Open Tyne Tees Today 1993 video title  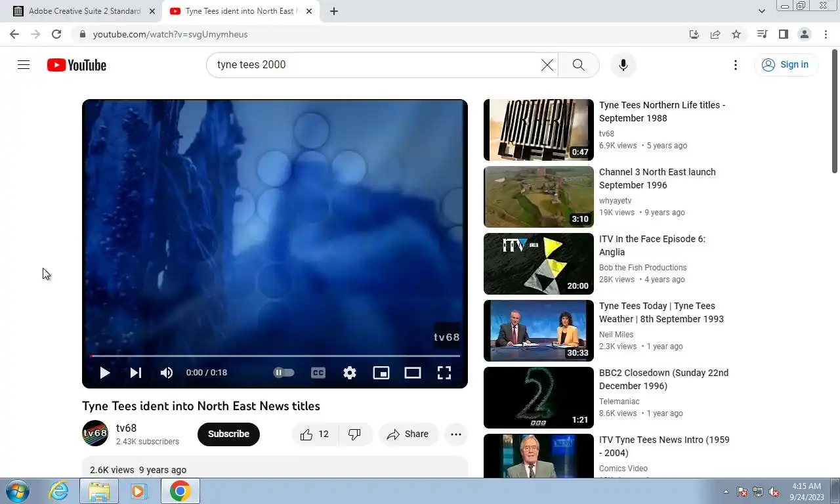pyautogui.click(x=661, y=312)
